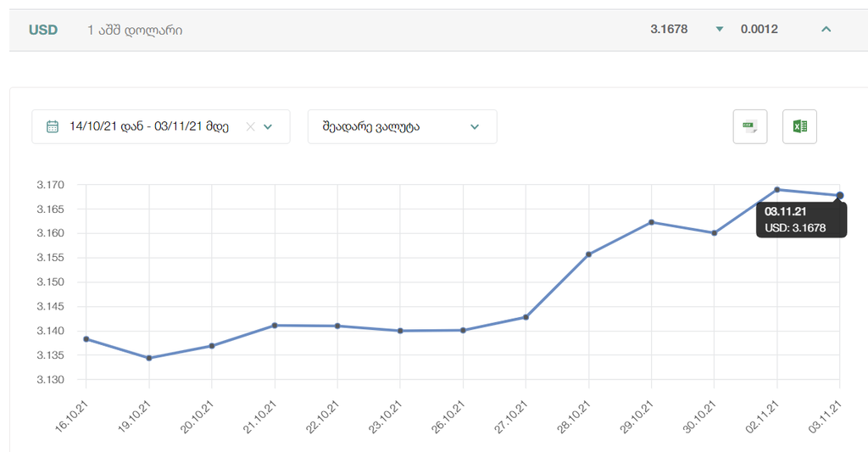The image size is (868, 452).
Task: Click chart point for 23.10.21
Action: [x=400, y=331]
